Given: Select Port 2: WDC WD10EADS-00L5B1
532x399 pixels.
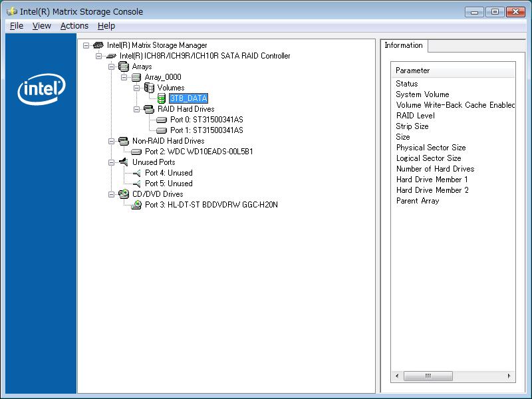Looking at the screenshot, I should (199, 152).
